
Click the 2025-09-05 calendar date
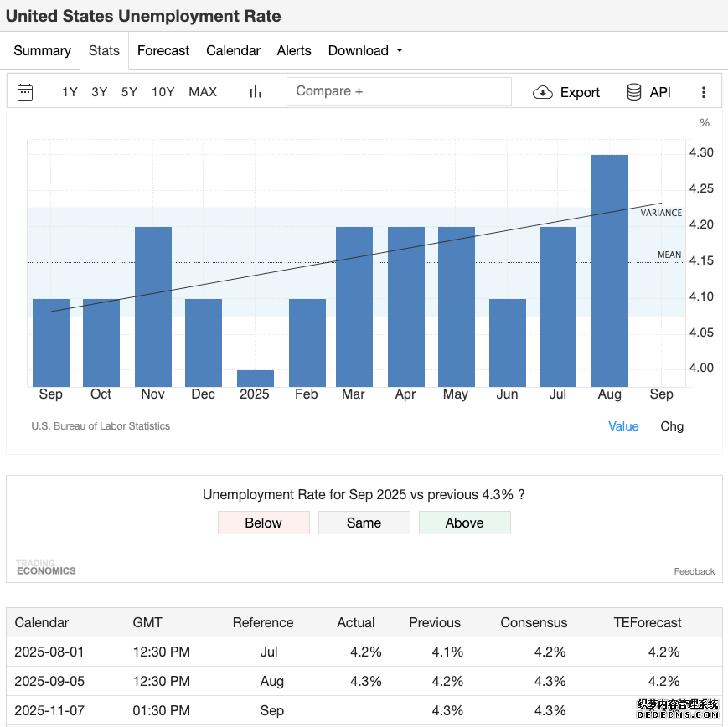(49, 681)
